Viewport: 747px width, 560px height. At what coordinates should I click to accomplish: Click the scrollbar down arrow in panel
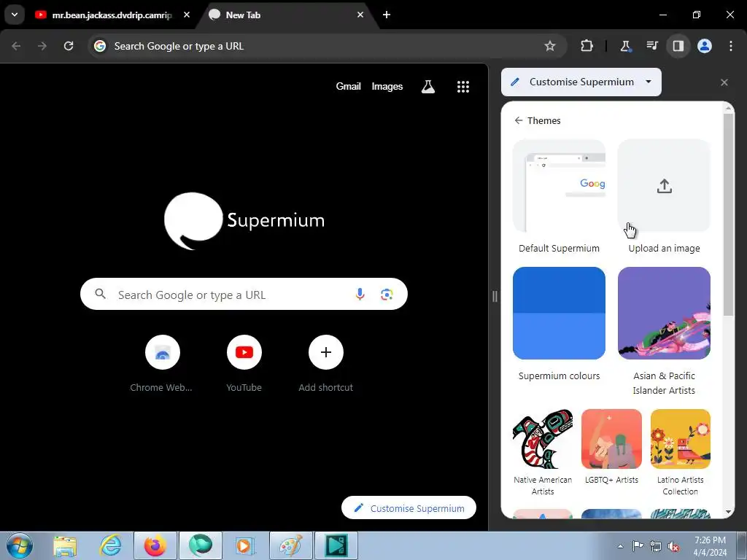pyautogui.click(x=729, y=512)
